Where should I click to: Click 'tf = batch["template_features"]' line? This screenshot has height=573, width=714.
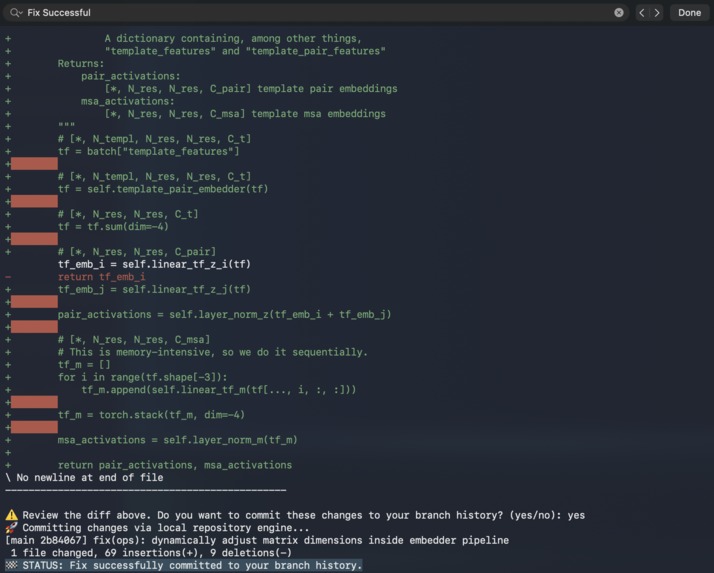pos(148,151)
